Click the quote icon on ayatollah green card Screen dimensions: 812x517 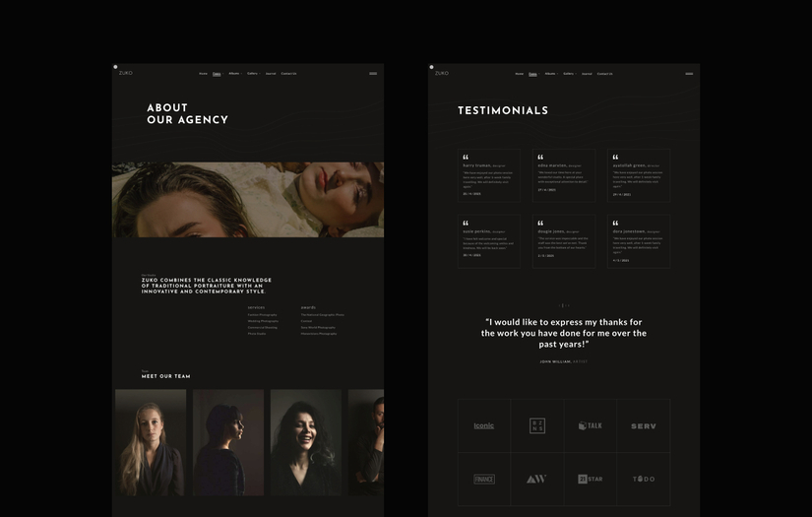tap(615, 157)
